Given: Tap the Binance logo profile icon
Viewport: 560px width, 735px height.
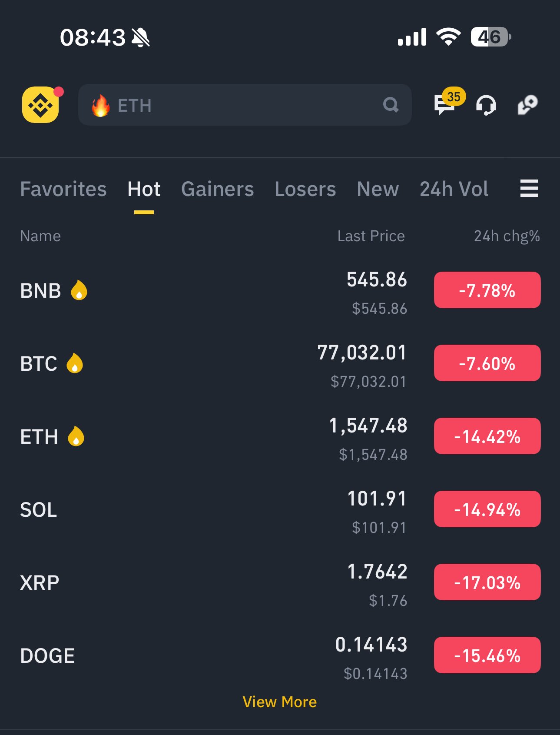Looking at the screenshot, I should click(x=40, y=105).
